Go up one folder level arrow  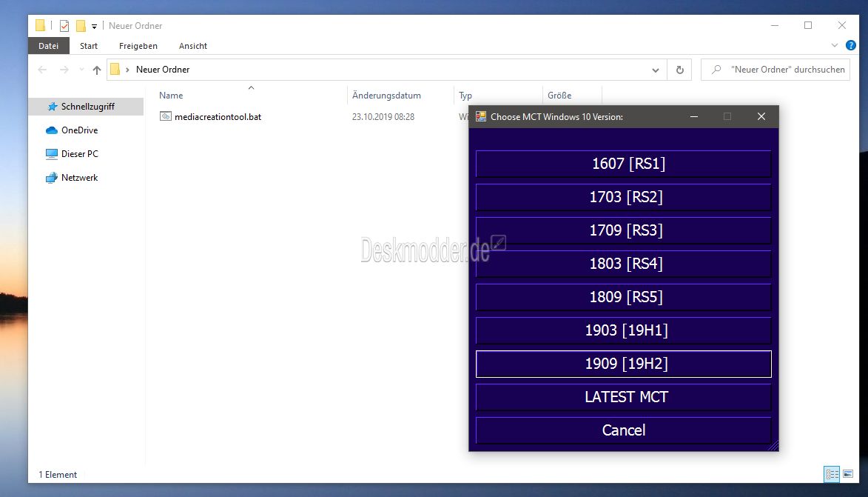97,70
